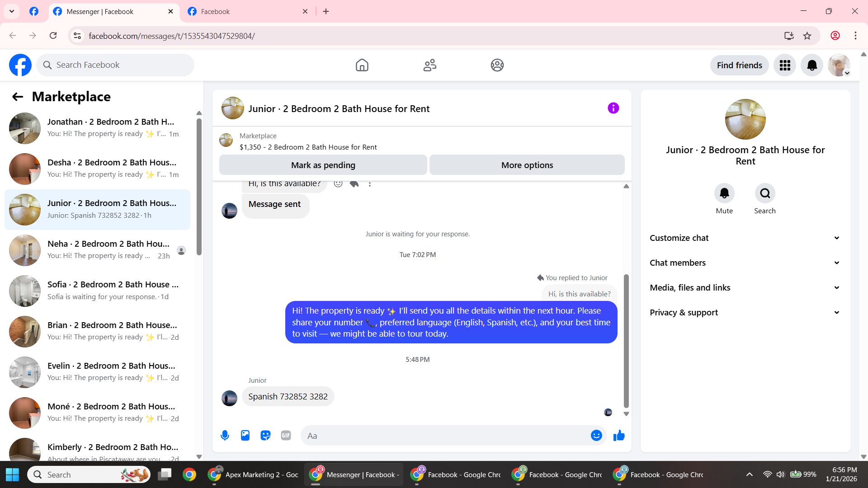Go to Facebook Home tab
This screenshot has height=488, width=868.
(x=362, y=66)
